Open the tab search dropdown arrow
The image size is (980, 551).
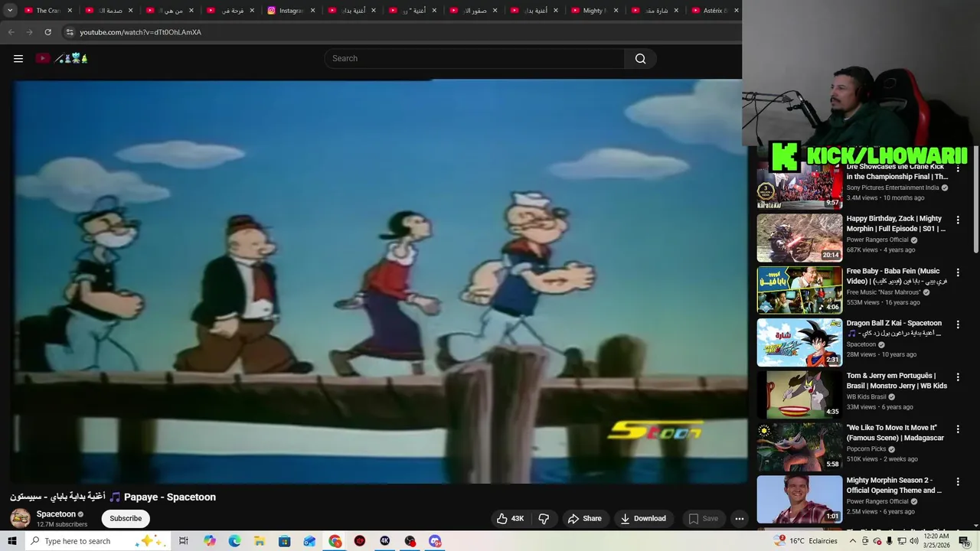point(10,11)
